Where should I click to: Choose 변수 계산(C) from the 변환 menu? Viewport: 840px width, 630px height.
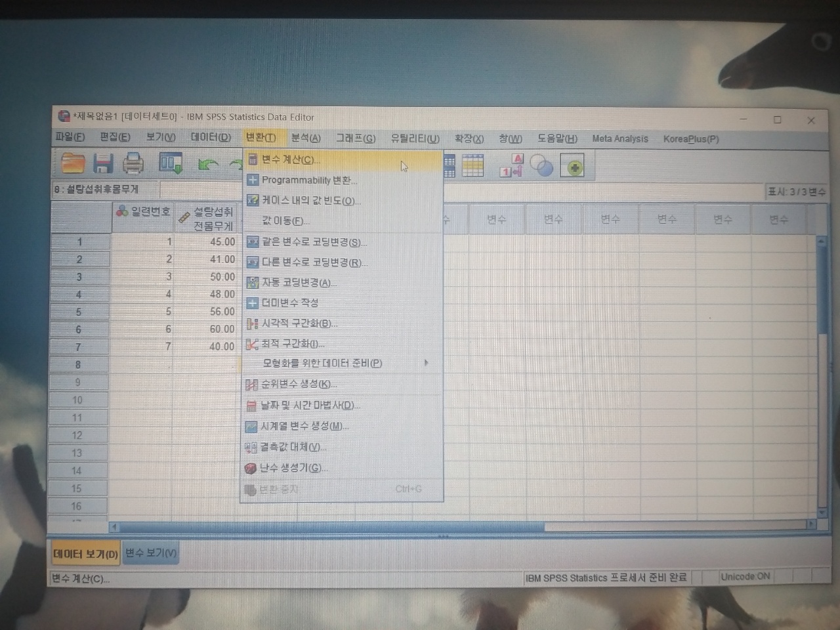point(342,159)
